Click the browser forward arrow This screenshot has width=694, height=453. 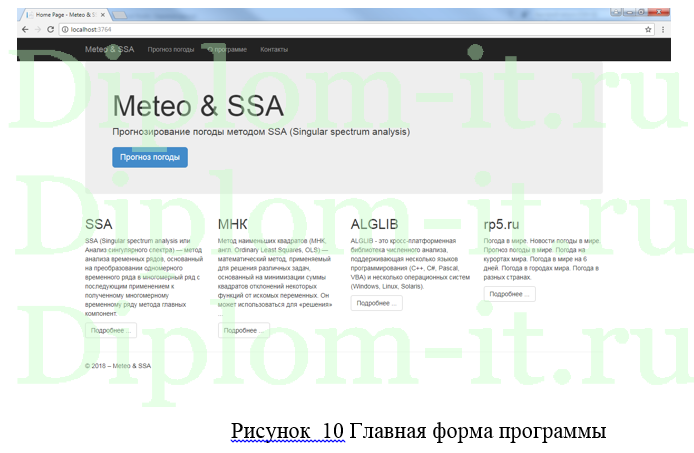pos(38,29)
